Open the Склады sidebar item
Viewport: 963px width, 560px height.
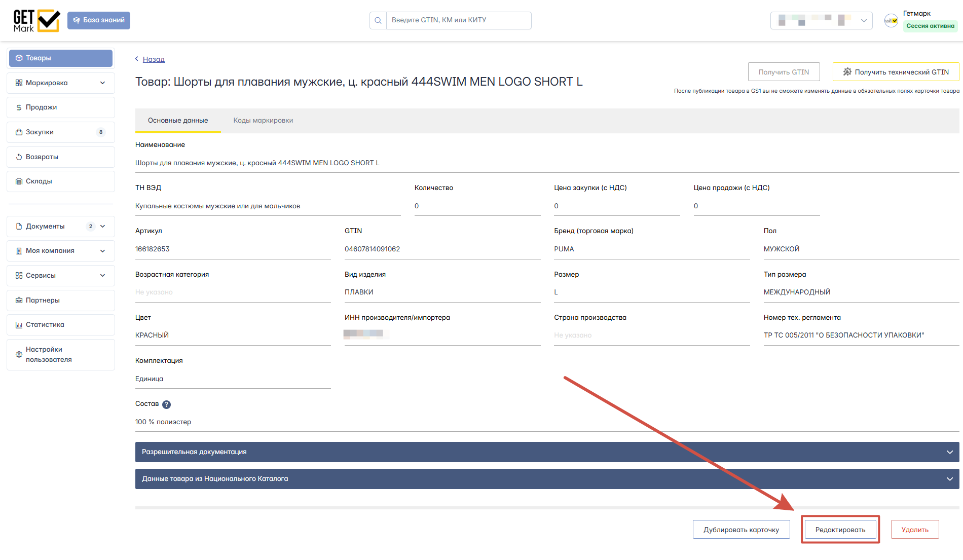point(61,181)
